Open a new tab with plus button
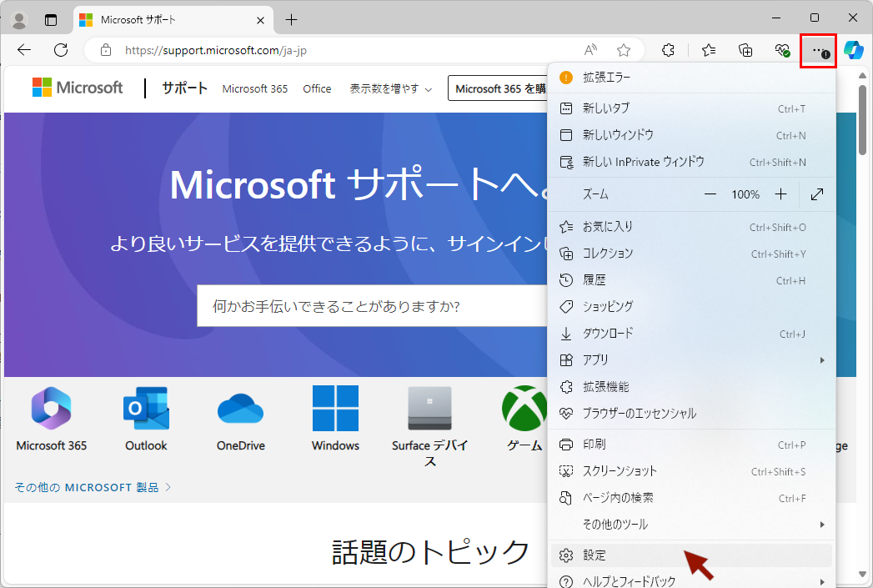The width and height of the screenshot is (873, 588). (291, 20)
